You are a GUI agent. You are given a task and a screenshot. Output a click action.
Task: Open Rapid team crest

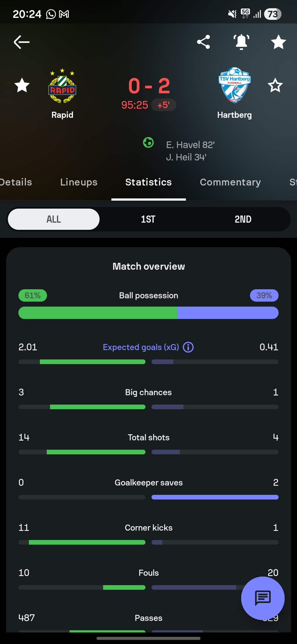62,86
